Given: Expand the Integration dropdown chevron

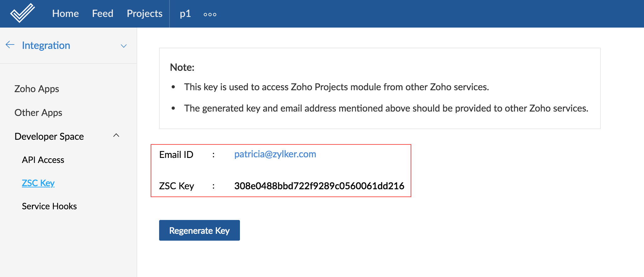Looking at the screenshot, I should point(124,46).
